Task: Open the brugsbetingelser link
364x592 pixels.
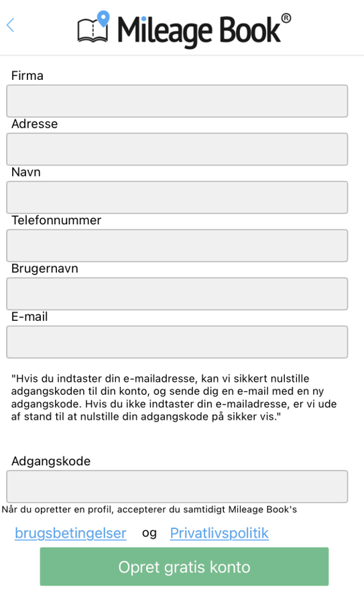Action: click(x=70, y=533)
